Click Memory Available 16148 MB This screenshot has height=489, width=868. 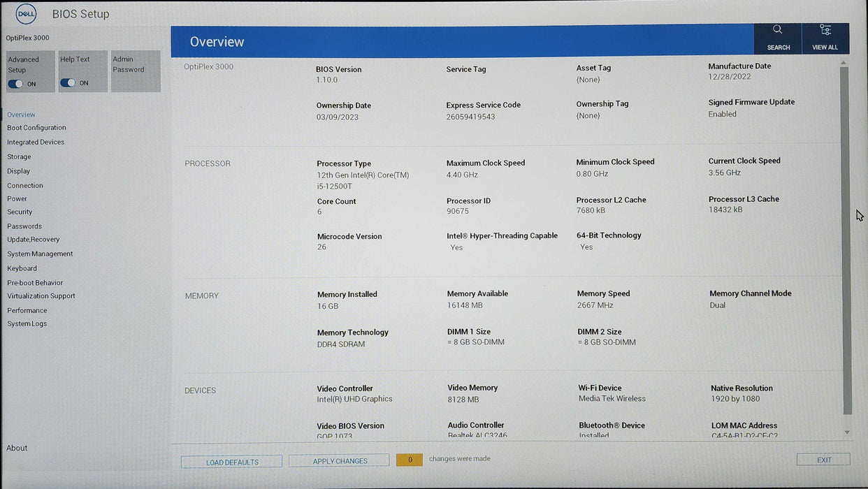tap(465, 305)
